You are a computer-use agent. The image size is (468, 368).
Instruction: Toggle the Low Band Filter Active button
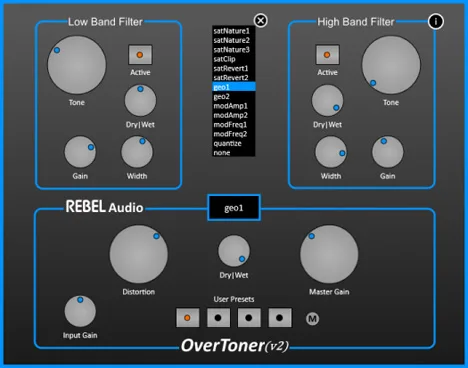point(140,55)
